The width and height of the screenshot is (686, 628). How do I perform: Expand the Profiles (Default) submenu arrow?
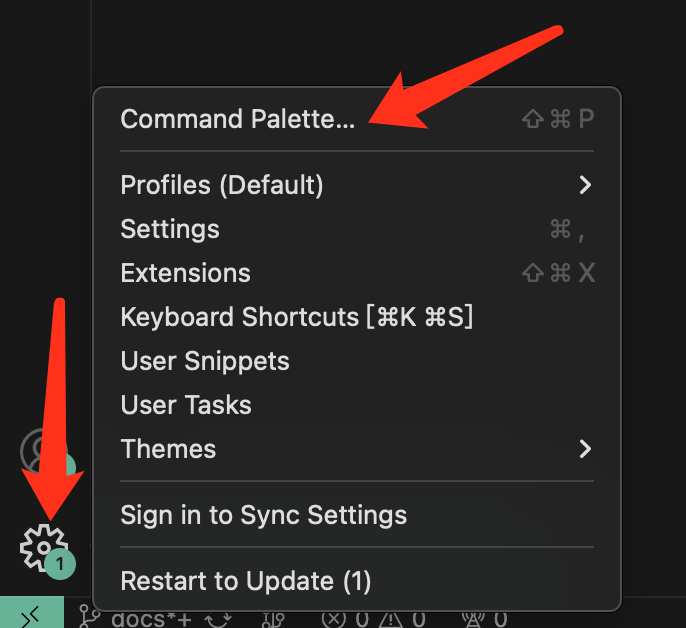(585, 185)
